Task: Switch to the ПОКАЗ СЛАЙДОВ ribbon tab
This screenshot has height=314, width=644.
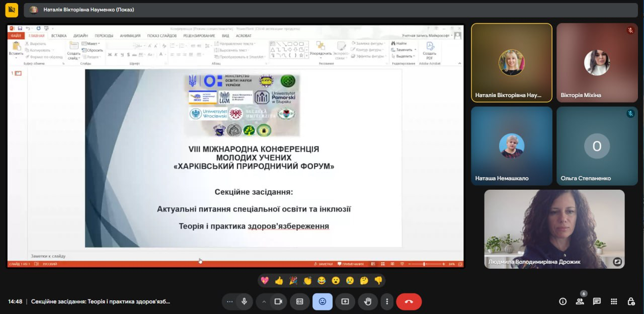Action: 162,36
